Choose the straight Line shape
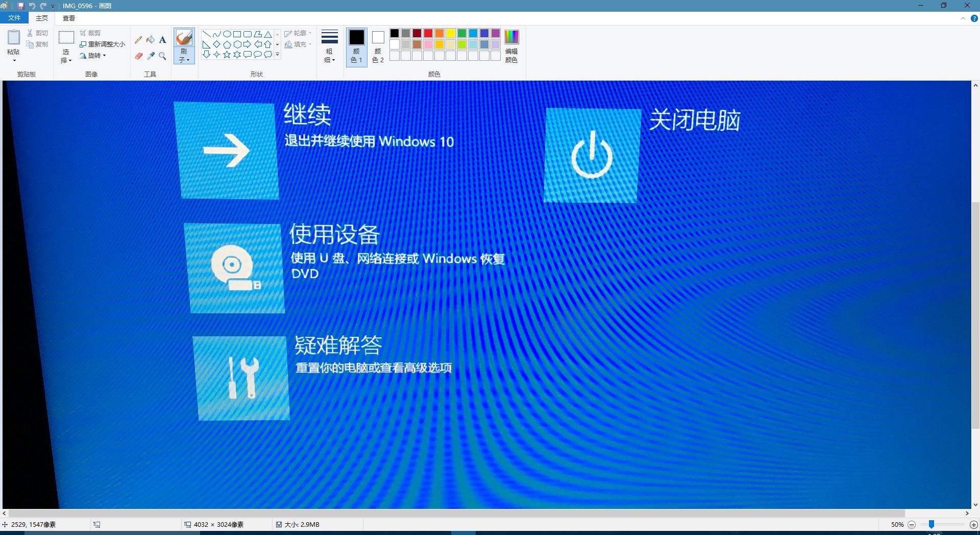This screenshot has height=535, width=980. (206, 34)
